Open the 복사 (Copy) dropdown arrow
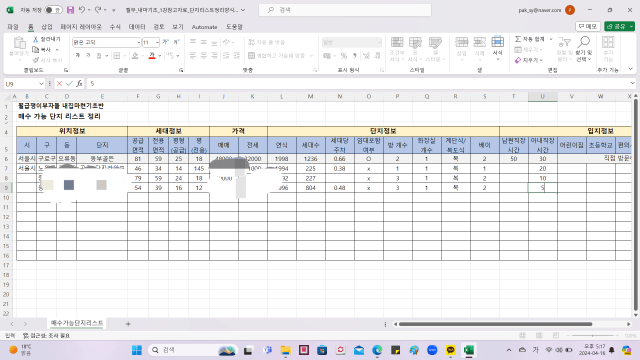Viewport: 640px width, 360px height. point(57,50)
